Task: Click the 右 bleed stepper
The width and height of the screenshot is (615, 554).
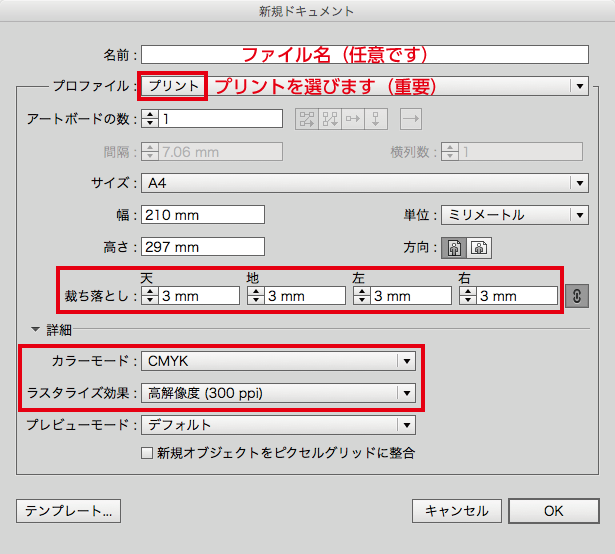Action: [468, 296]
